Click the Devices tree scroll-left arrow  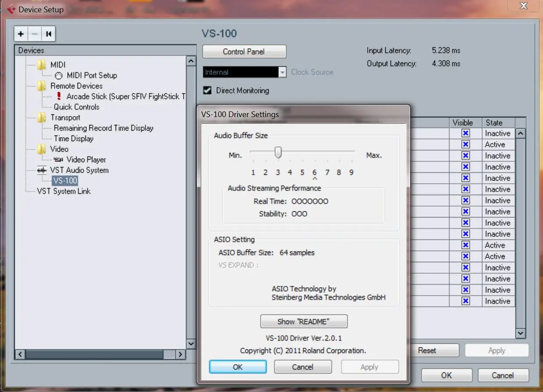pos(20,354)
